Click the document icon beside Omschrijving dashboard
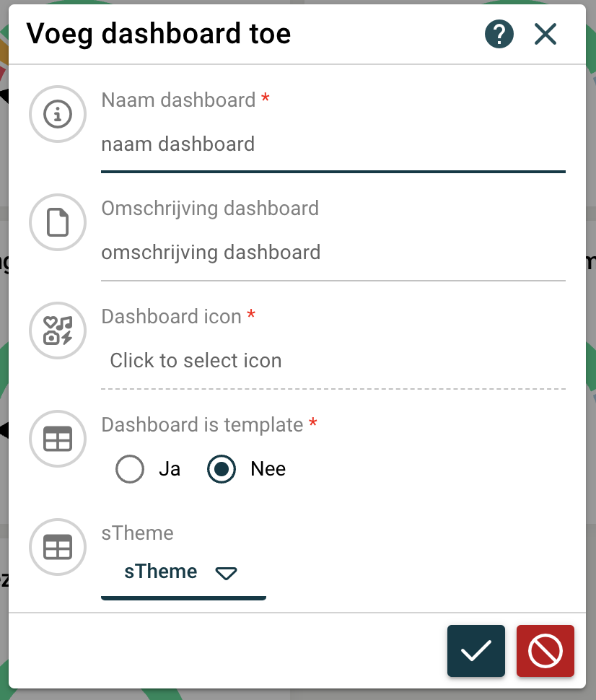596x700 pixels. tap(58, 222)
